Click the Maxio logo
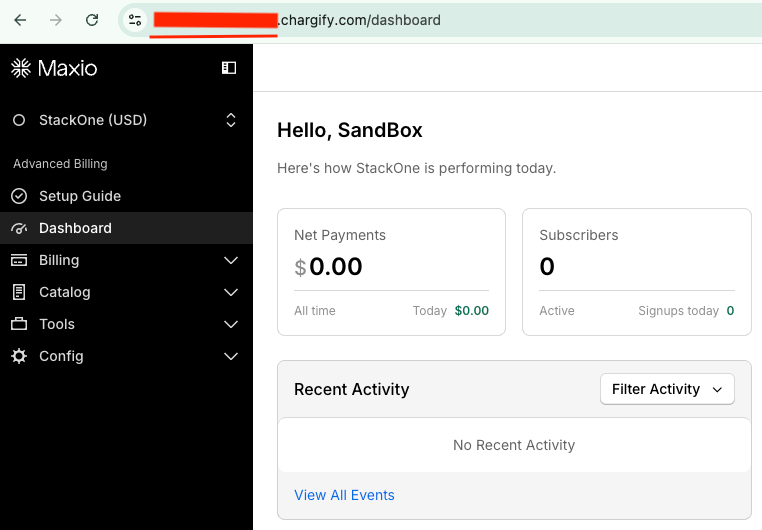The width and height of the screenshot is (762, 530). pyautogui.click(x=54, y=68)
